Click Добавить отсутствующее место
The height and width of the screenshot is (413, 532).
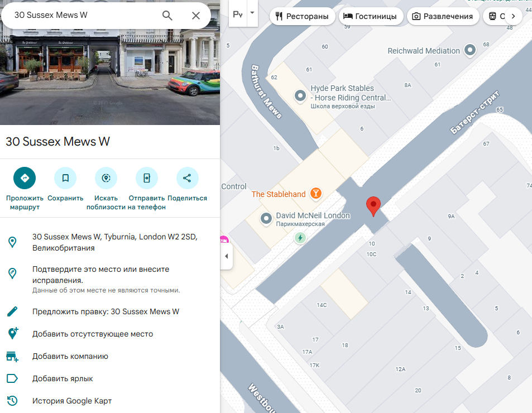tap(92, 334)
